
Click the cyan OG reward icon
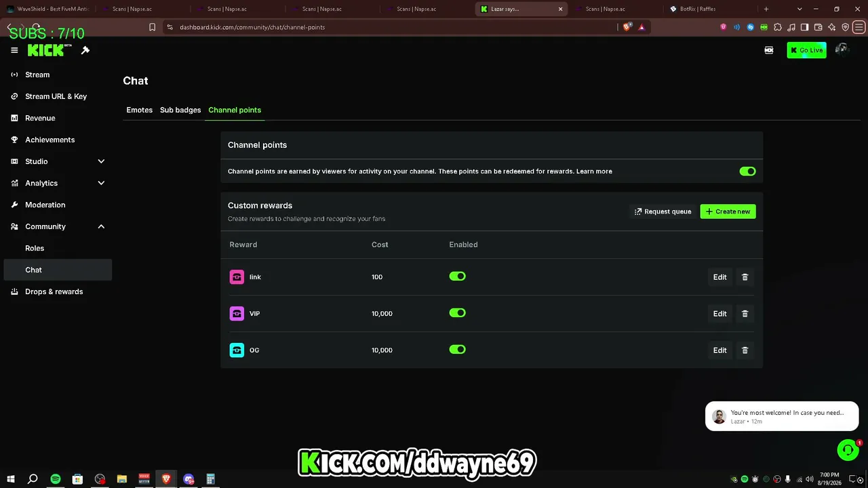point(237,350)
